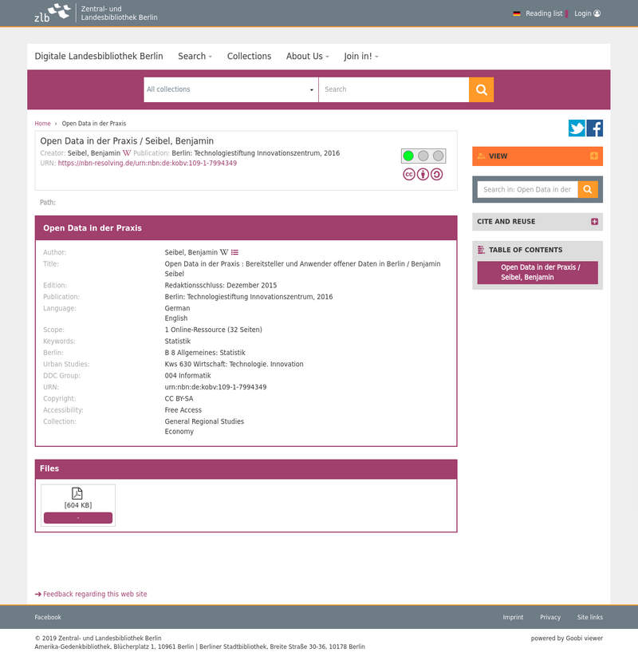Image resolution: width=638 pixels, height=672 pixels.
Task: Click the sidebar search magnifier button
Action: click(x=588, y=189)
